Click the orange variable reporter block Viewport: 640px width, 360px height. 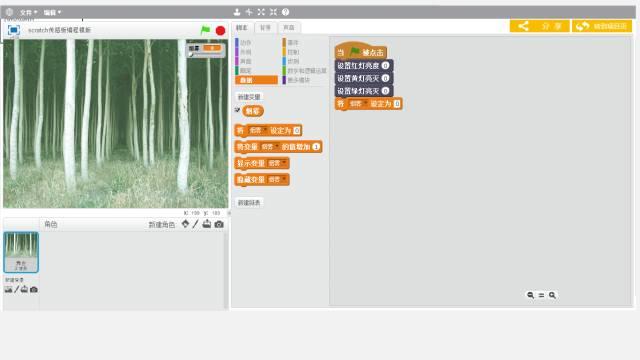(x=253, y=111)
